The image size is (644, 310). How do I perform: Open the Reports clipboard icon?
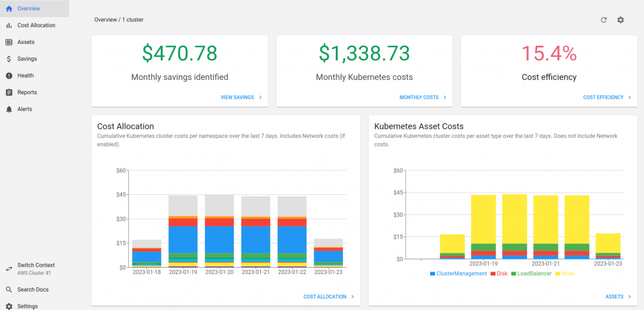pyautogui.click(x=9, y=93)
